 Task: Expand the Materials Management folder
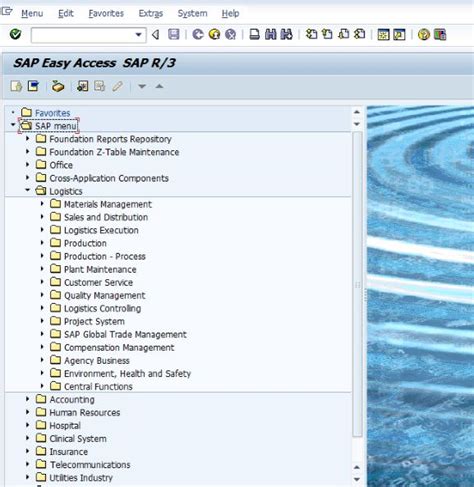pos(42,203)
